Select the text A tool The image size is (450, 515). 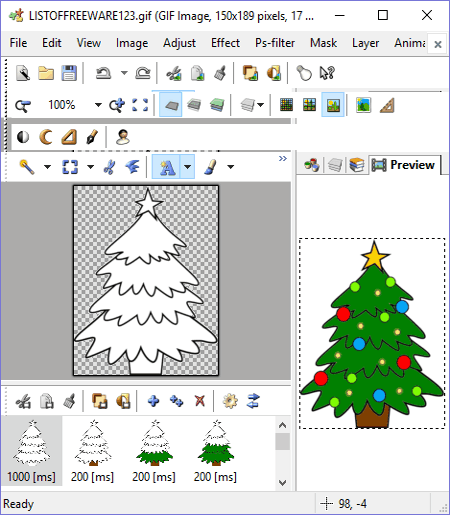click(x=166, y=167)
